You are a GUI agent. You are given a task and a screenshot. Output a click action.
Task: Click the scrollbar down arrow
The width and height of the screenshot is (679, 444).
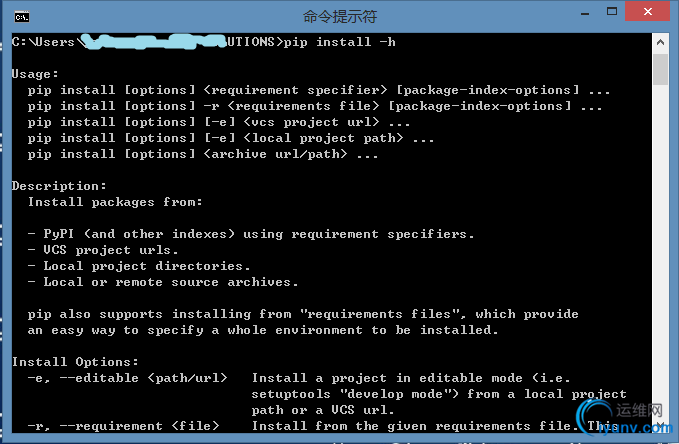[660, 425]
